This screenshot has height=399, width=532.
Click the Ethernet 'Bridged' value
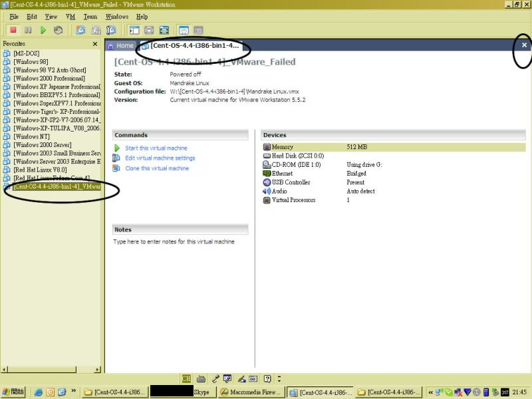point(356,174)
